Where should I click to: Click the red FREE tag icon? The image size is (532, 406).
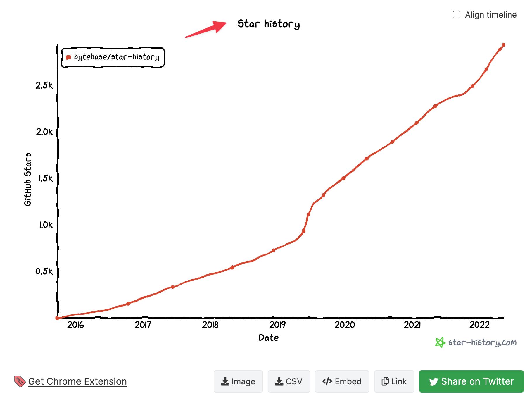pos(20,381)
